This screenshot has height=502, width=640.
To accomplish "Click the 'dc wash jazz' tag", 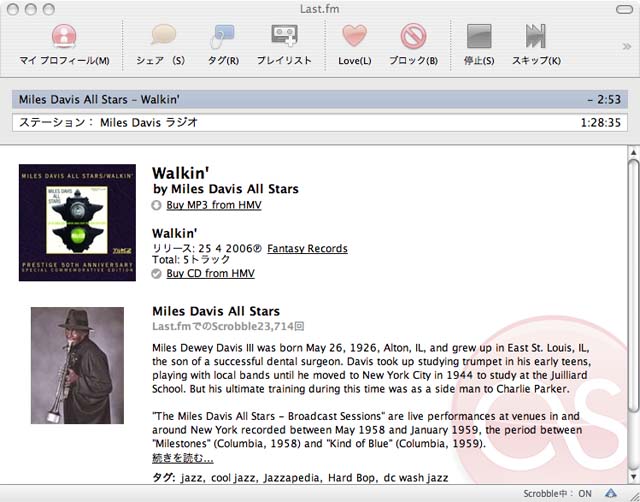I will [x=416, y=478].
